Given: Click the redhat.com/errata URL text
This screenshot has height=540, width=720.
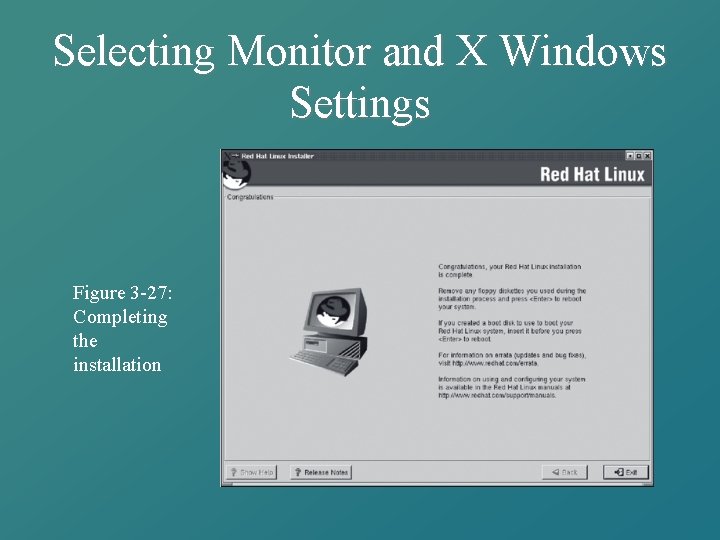Looking at the screenshot, I should (x=495, y=363).
